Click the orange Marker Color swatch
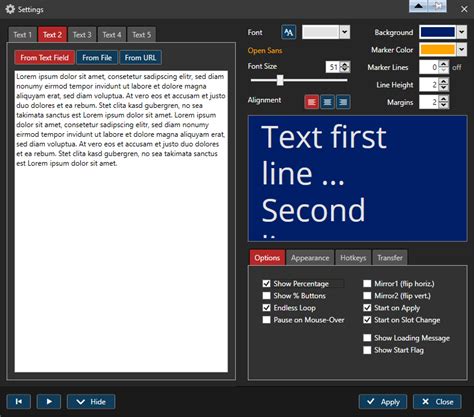The image size is (474, 417). [x=438, y=50]
